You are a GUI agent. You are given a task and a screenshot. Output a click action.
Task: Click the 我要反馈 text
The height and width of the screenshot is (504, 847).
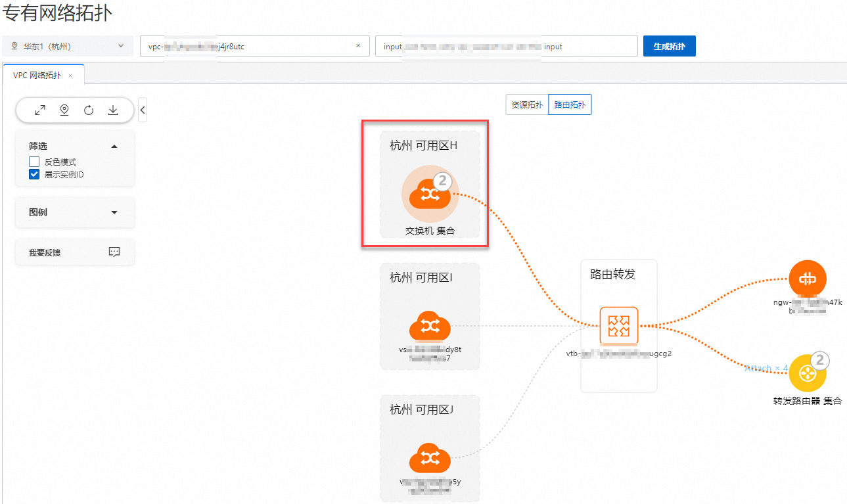(45, 252)
